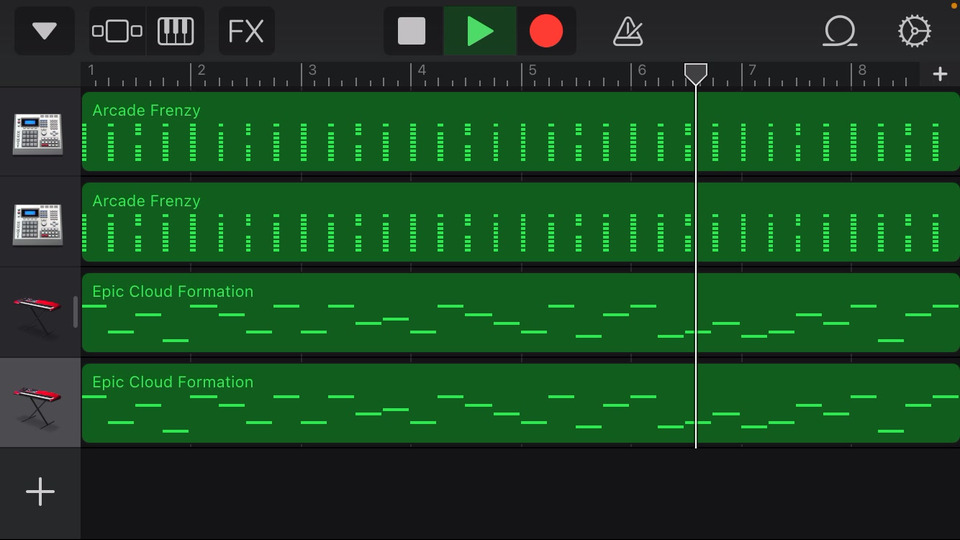Select the first Arcade Frenzy drum machine track icon

[x=38, y=133]
